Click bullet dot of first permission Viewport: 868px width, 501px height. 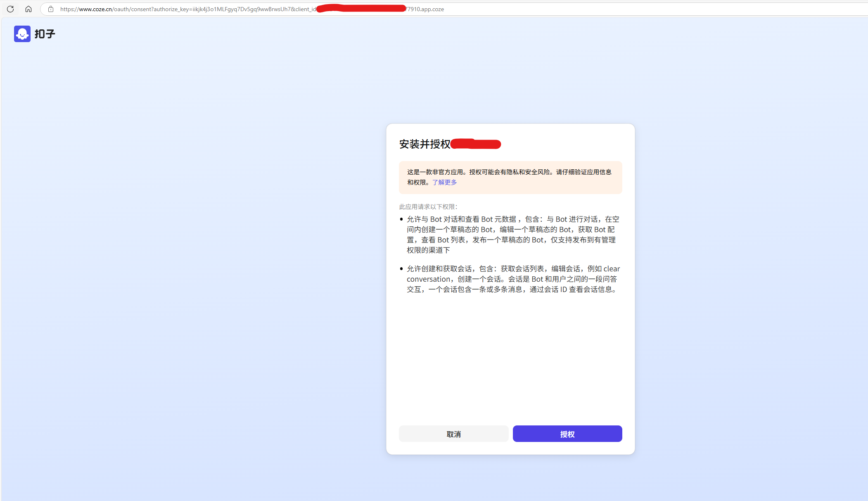tap(401, 219)
